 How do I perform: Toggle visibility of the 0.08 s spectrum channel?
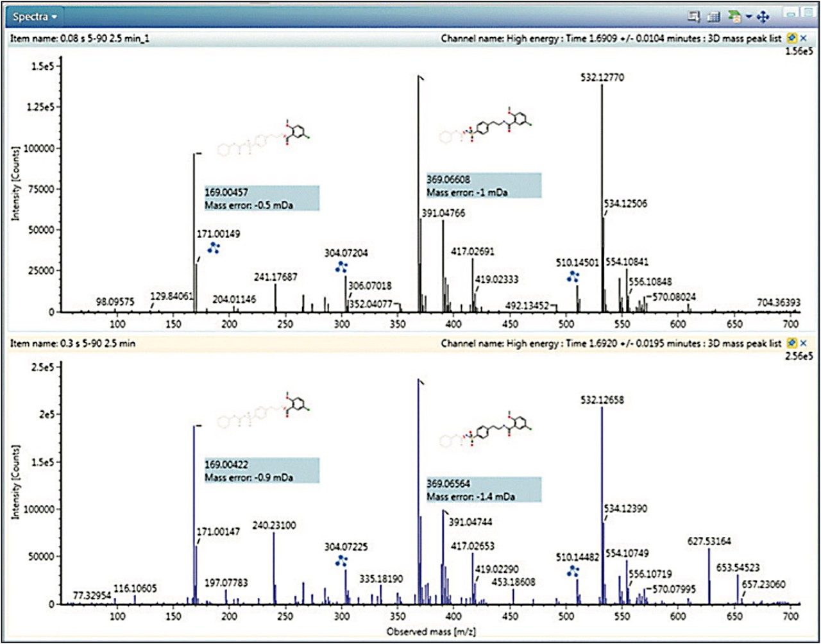click(x=803, y=38)
